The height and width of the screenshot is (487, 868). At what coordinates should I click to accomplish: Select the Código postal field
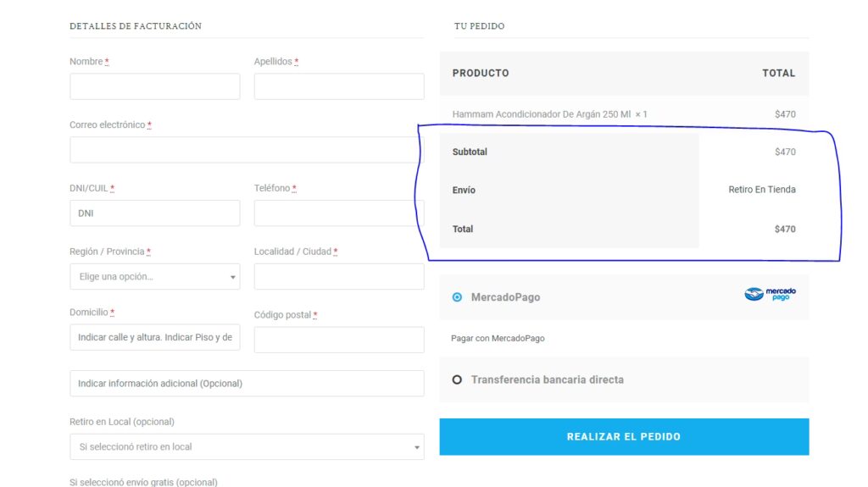pos(339,340)
